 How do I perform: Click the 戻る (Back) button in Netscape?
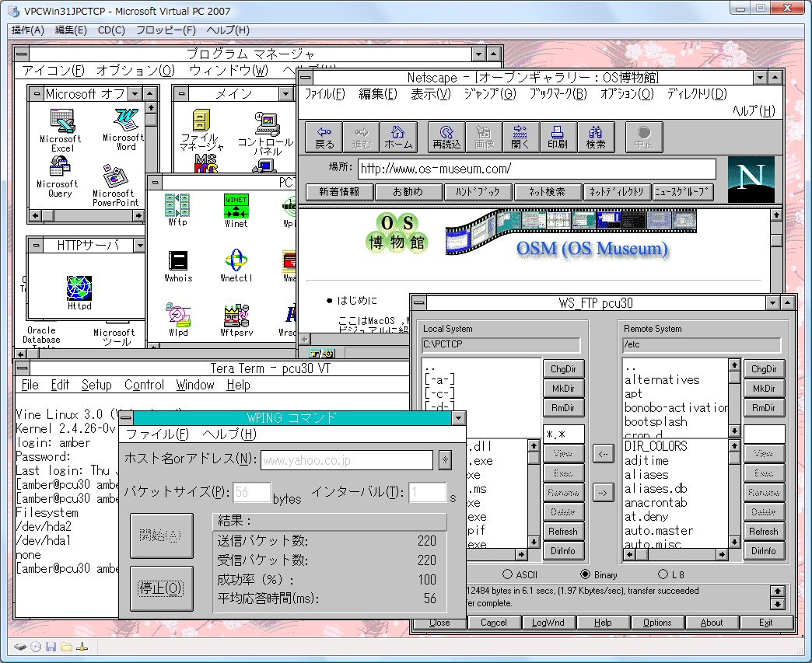click(x=324, y=137)
